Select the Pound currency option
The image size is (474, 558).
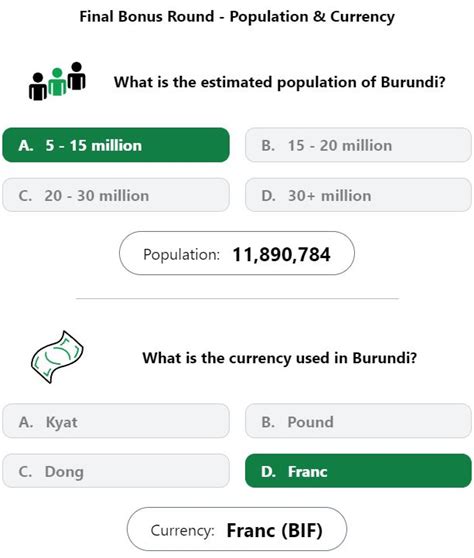pyautogui.click(x=358, y=421)
